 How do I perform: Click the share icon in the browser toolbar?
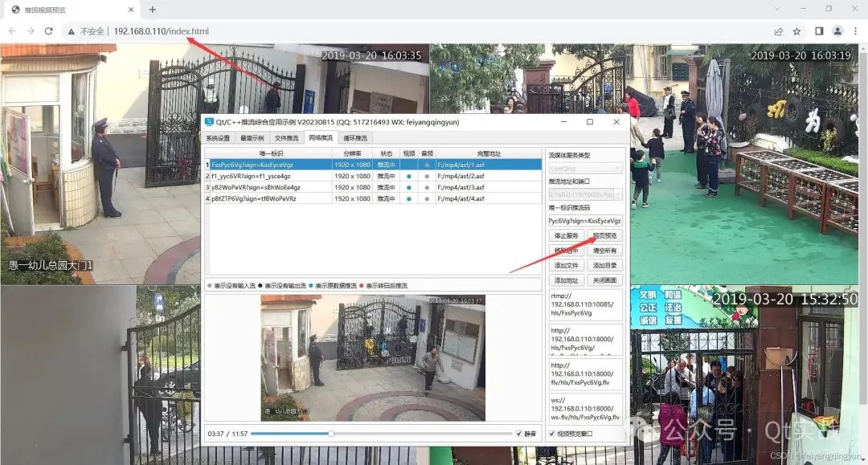tap(777, 31)
